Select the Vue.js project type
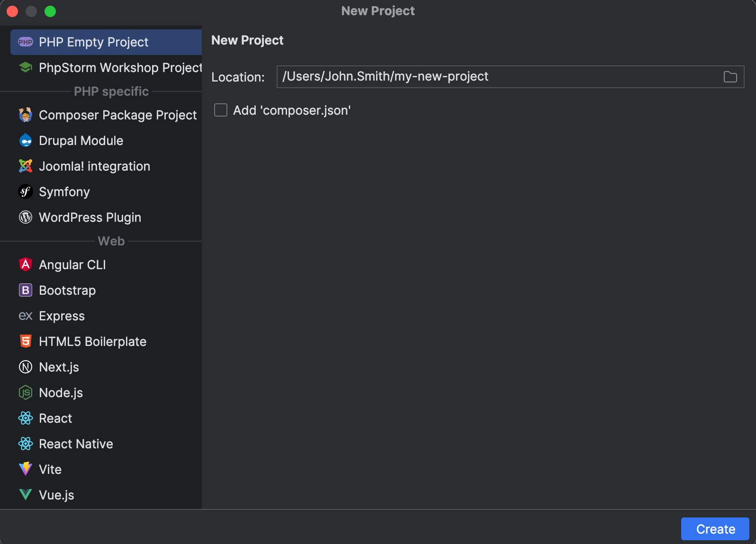 (x=56, y=495)
